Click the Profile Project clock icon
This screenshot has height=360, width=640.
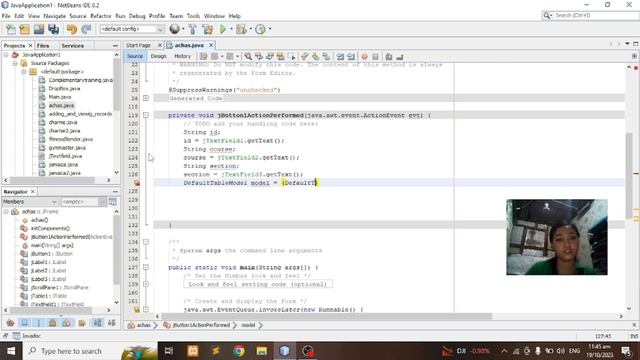click(260, 29)
